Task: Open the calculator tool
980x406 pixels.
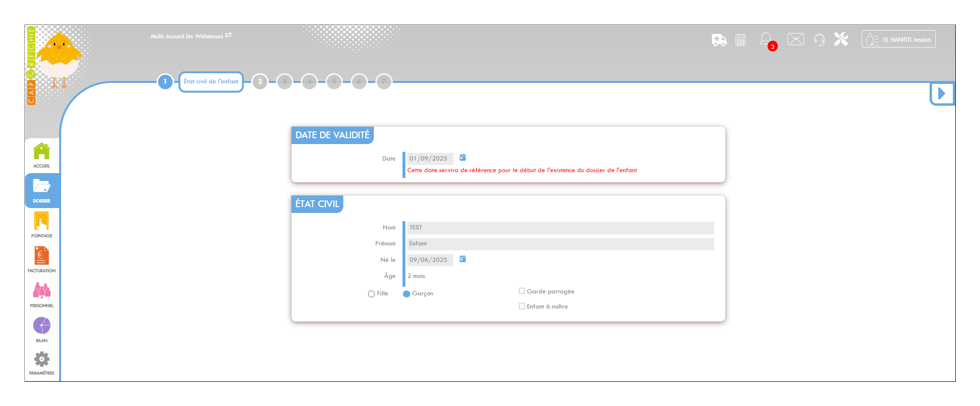Action: click(740, 40)
